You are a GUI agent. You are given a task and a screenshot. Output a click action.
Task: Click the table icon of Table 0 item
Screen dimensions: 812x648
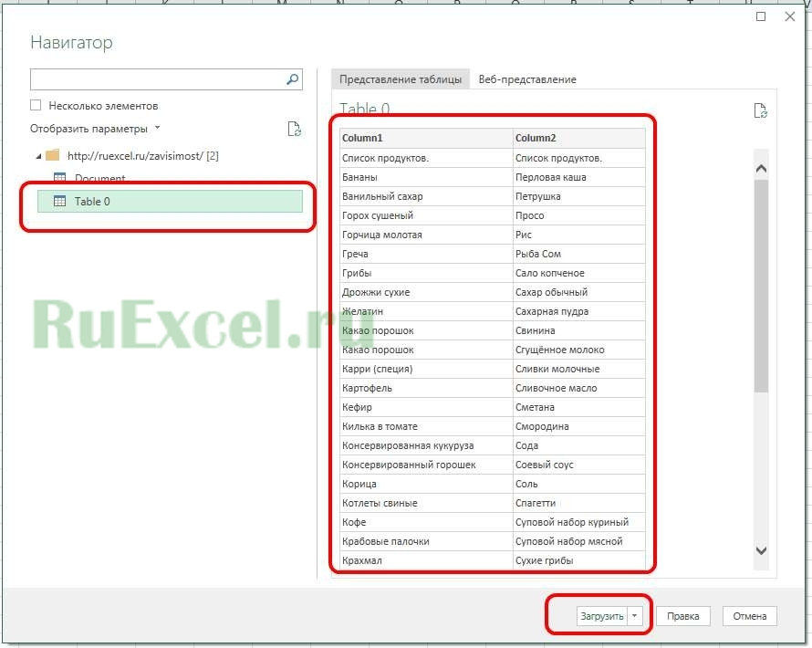59,201
